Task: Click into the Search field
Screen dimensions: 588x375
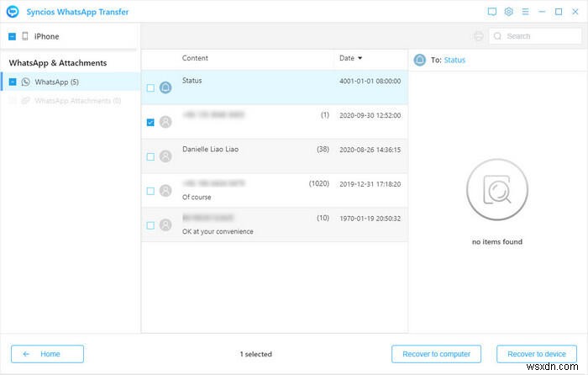Action: pos(535,36)
